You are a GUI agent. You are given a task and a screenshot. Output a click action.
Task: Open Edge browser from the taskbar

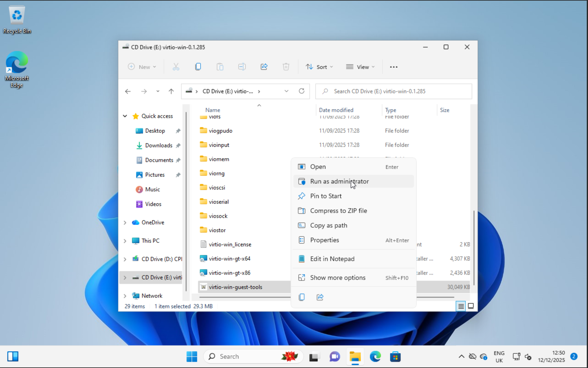tap(375, 357)
